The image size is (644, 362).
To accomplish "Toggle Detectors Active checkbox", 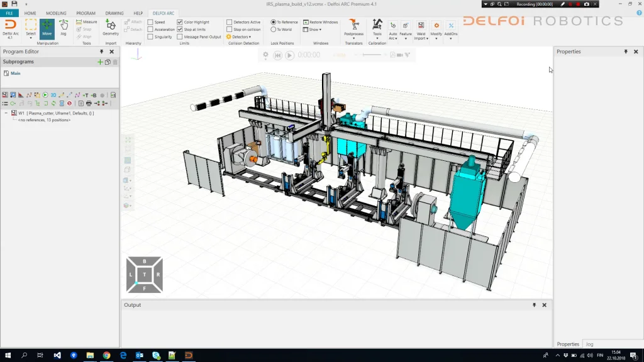I will coord(230,22).
